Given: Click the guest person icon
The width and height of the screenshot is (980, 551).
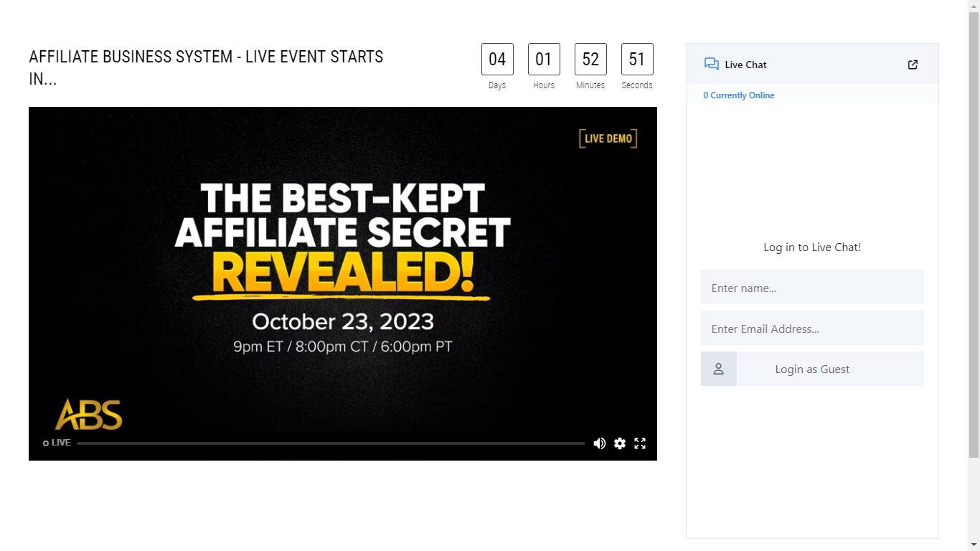Looking at the screenshot, I should pos(718,369).
